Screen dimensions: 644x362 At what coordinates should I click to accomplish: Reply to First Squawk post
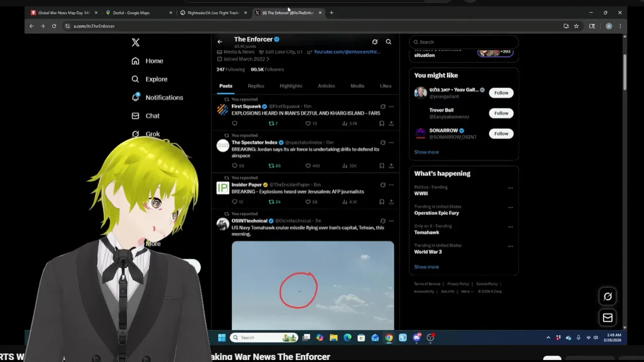[x=234, y=123]
